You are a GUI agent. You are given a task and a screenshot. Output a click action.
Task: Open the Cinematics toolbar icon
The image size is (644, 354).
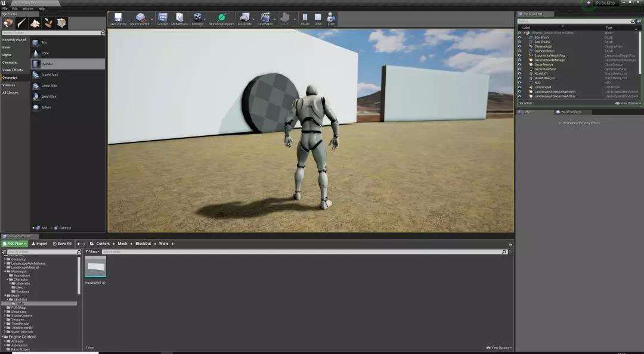[265, 19]
